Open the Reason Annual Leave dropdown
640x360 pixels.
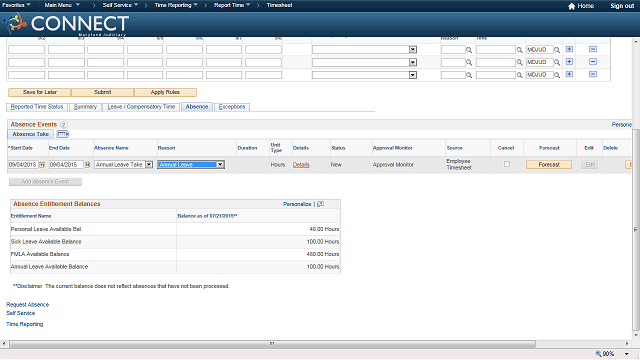coord(220,164)
